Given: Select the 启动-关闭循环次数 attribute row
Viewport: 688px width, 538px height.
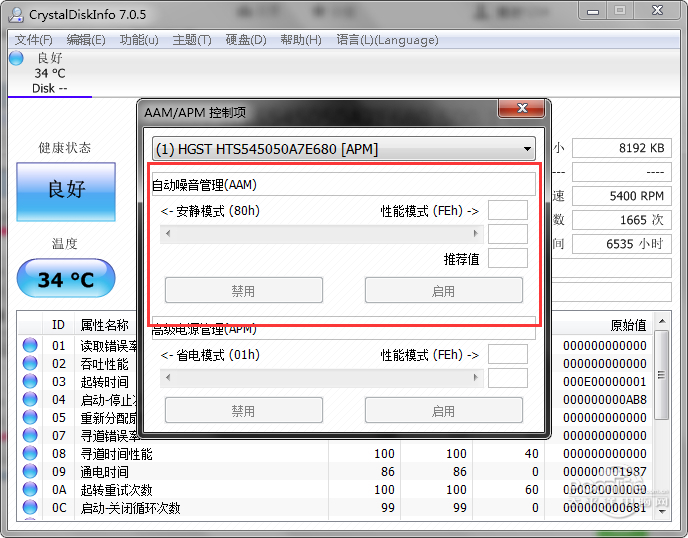Looking at the screenshot, I should (335, 507).
